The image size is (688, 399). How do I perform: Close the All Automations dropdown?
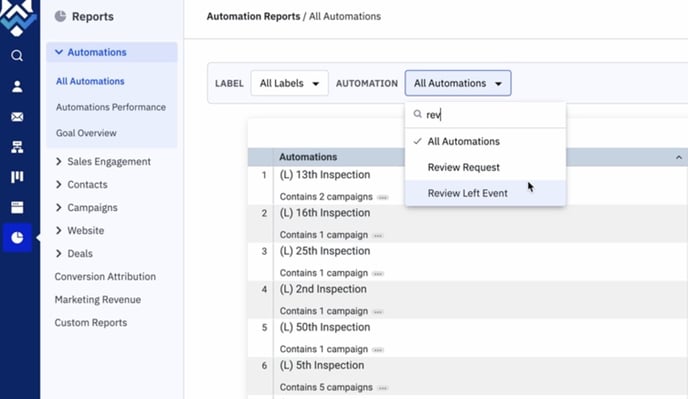(x=458, y=83)
